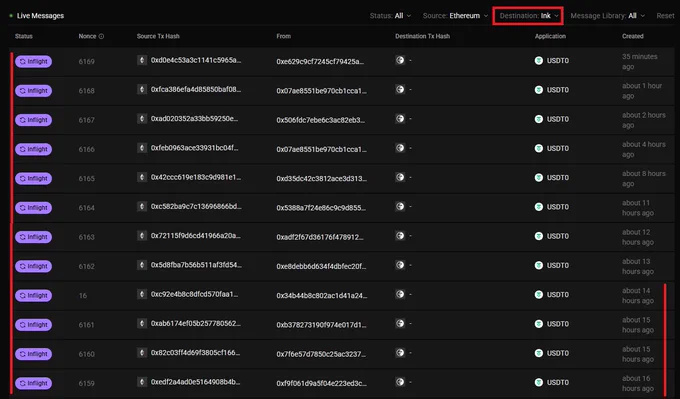This screenshot has height=399, width=680.
Task: Click Ethereum chain icon beside hash 0xedf2a4ad0e
Action: tap(142, 382)
